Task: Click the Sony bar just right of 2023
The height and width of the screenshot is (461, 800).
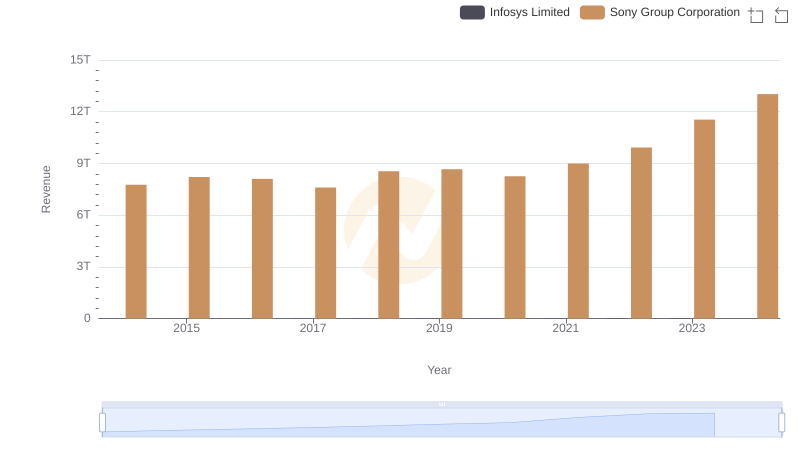Action: 705,219
